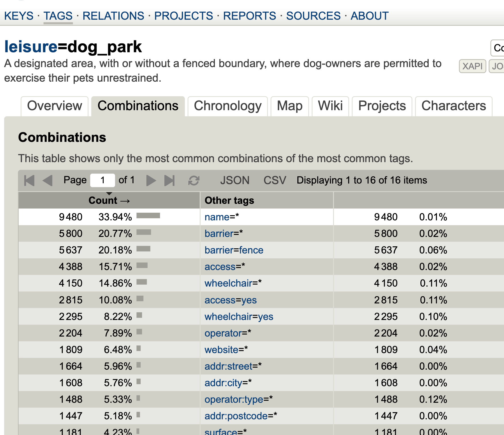Image resolution: width=504 pixels, height=435 pixels.
Task: Click the next page arrow
Action: [x=151, y=180]
